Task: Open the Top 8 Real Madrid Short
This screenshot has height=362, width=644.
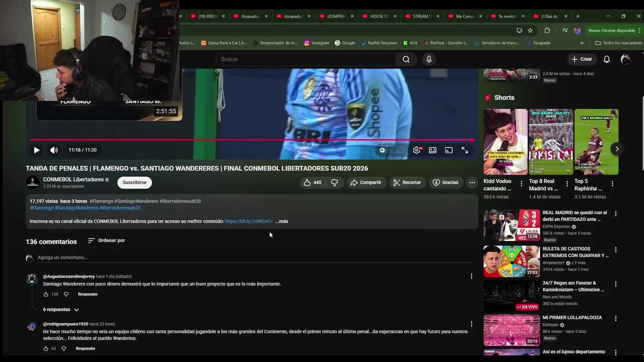Action: [x=551, y=142]
